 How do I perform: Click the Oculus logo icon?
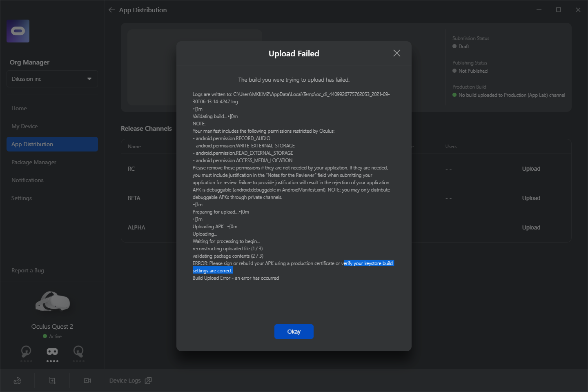point(18,31)
